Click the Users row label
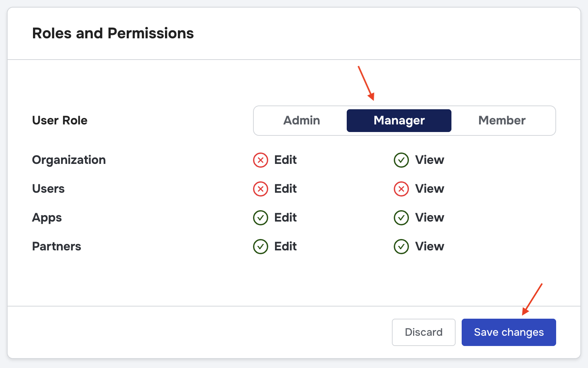Image resolution: width=588 pixels, height=368 pixels. pos(49,189)
